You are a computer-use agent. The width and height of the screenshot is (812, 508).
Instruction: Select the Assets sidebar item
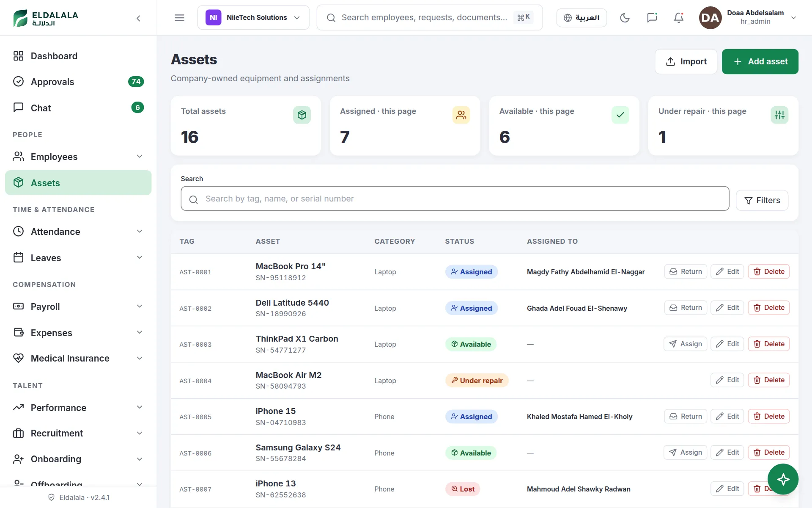coord(78,183)
